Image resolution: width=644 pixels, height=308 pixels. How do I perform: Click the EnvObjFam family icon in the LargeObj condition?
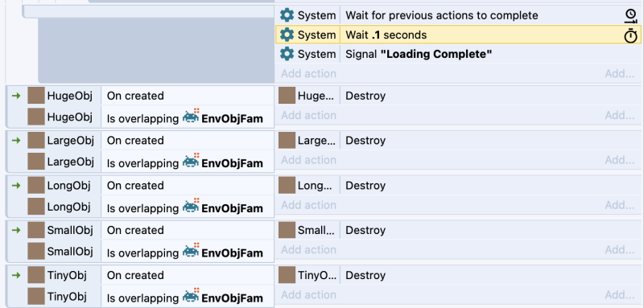click(191, 162)
